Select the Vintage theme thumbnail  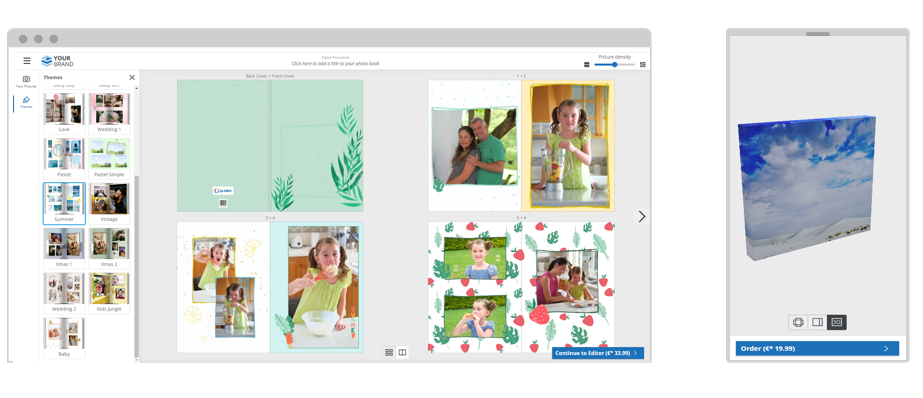[109, 203]
